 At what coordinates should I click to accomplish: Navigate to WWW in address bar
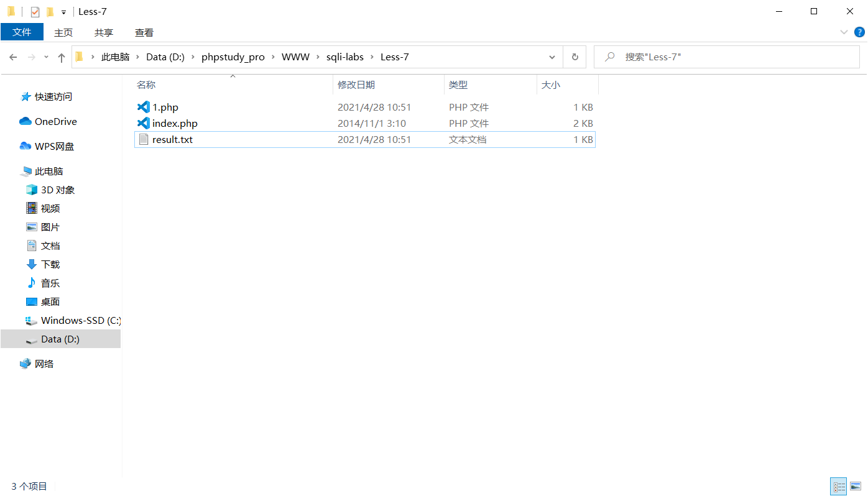(295, 57)
